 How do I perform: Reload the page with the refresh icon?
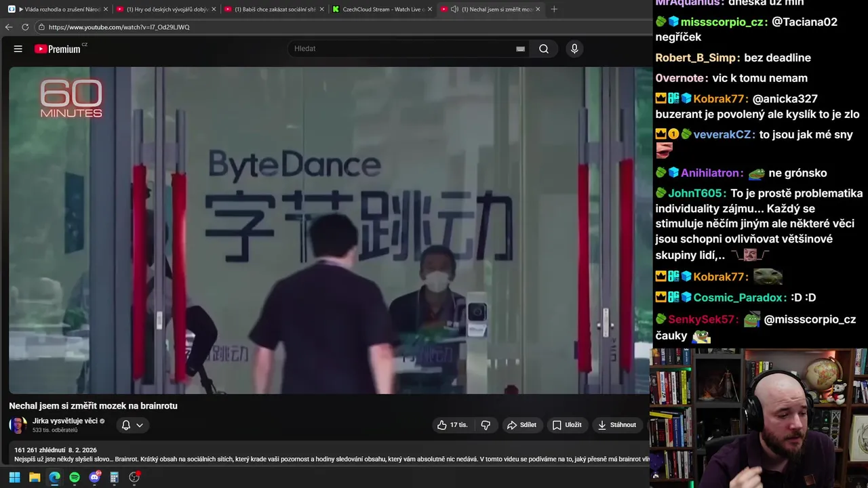pos(25,27)
